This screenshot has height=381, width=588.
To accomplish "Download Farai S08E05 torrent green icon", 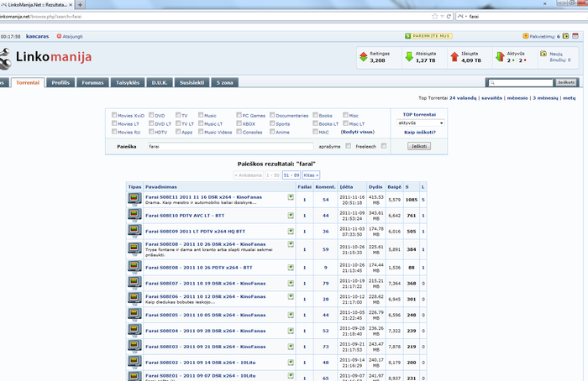I will [x=291, y=315].
